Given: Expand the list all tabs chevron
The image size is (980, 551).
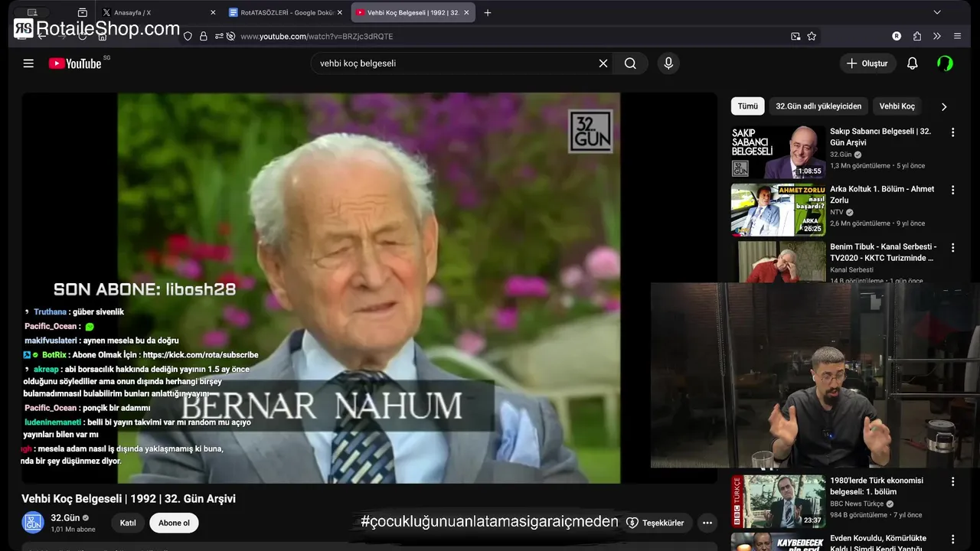Looking at the screenshot, I should pyautogui.click(x=936, y=12).
